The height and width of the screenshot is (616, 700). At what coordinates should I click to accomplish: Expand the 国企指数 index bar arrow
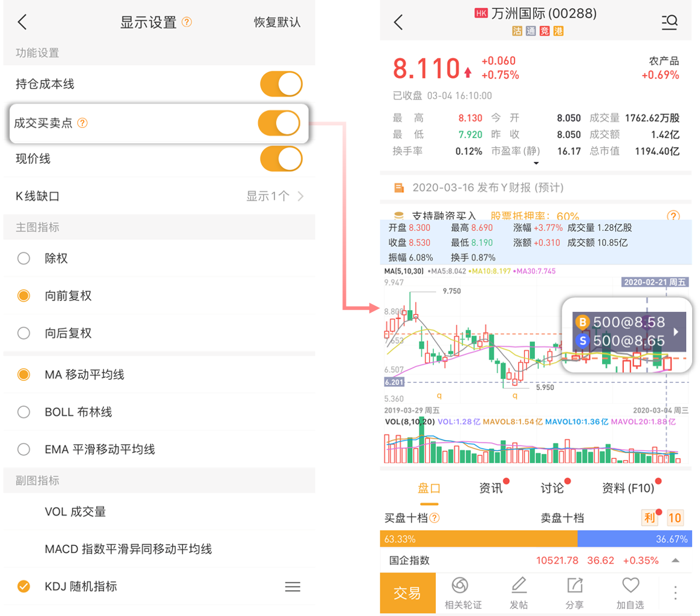point(675,560)
